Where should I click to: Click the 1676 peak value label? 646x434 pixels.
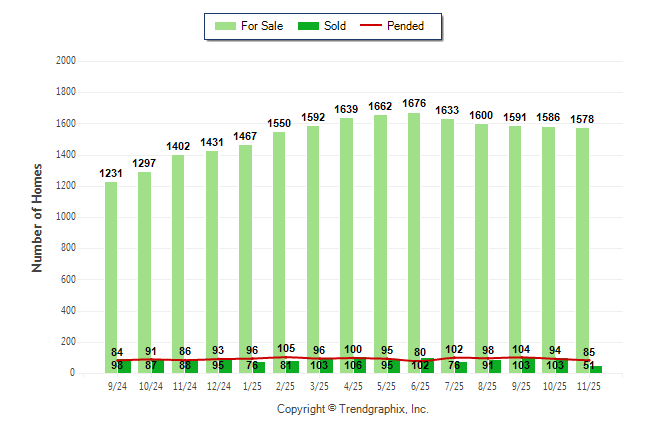(x=414, y=103)
